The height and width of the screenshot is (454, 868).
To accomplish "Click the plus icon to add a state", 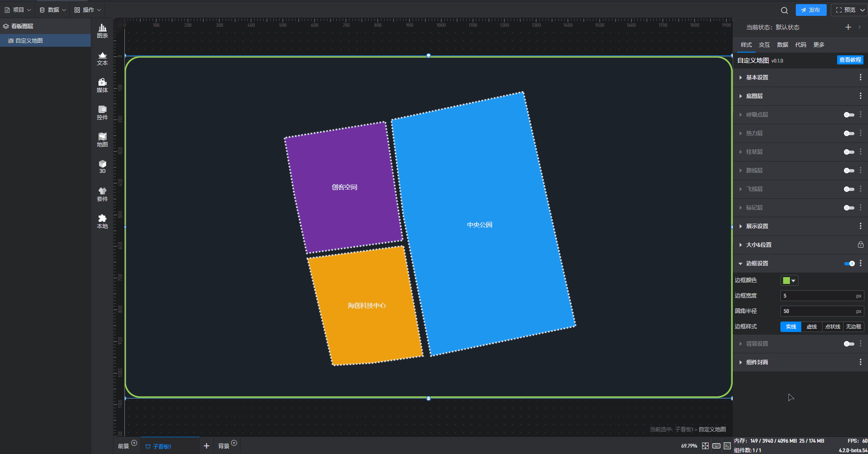I will 848,27.
